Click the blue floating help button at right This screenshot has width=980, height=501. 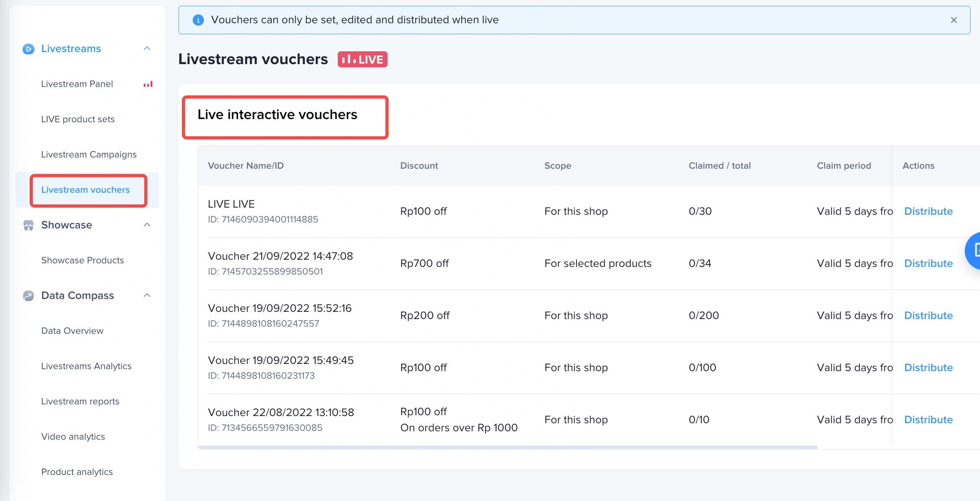[974, 251]
